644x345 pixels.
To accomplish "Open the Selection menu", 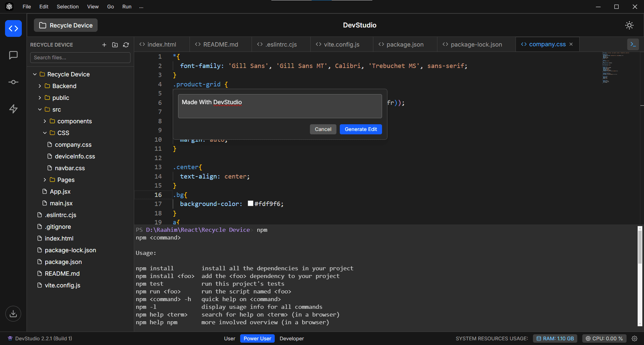I will 68,7.
